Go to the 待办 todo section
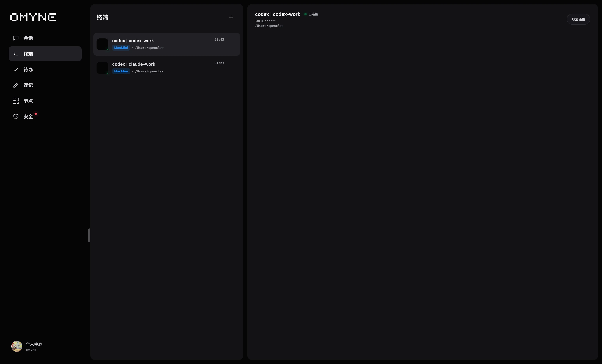Image resolution: width=602 pixels, height=364 pixels. (45, 69)
